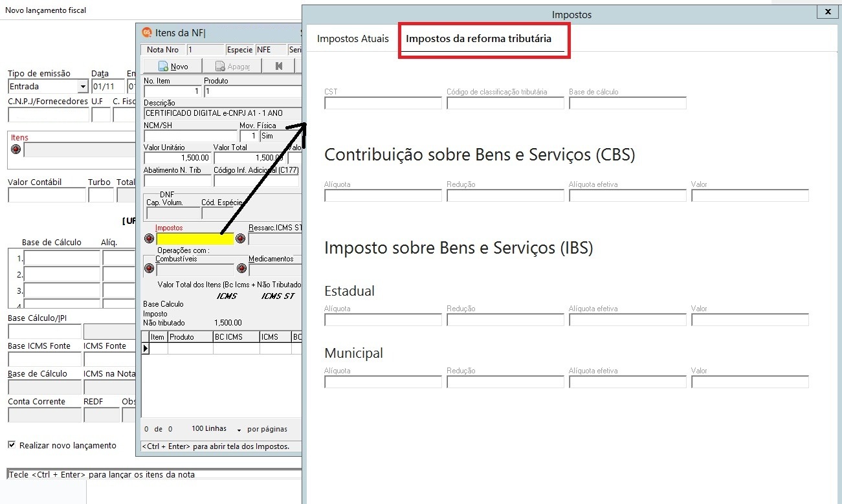Click the Mov. Física Sim field
Viewport: 842px width, 504px height.
click(x=280, y=136)
